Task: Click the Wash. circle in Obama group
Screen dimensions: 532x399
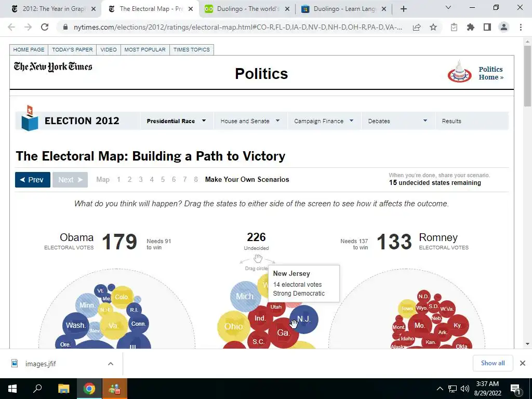Action: coord(76,325)
